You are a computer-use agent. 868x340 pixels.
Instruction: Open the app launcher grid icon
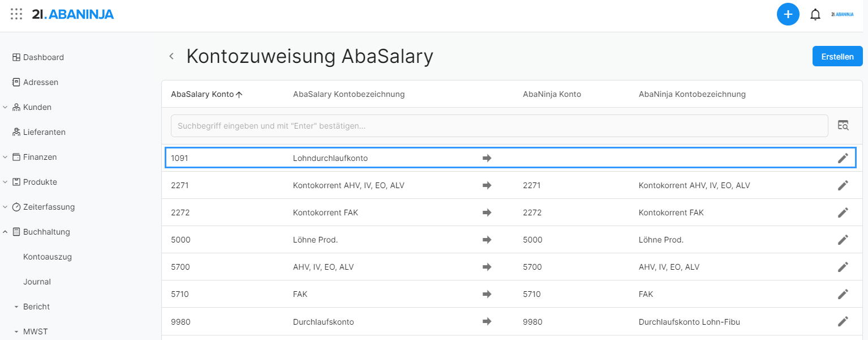[x=16, y=14]
